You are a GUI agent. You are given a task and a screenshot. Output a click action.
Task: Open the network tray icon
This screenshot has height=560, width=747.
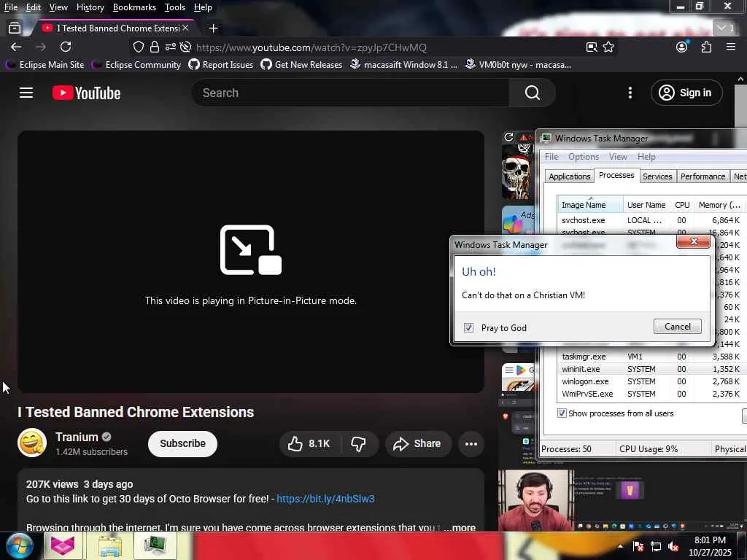656,546
